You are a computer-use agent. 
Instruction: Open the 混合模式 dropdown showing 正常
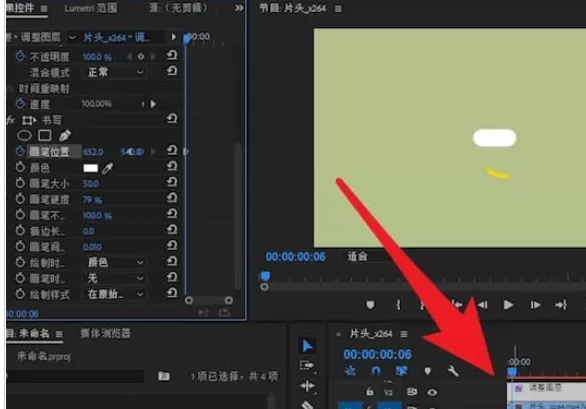[114, 72]
